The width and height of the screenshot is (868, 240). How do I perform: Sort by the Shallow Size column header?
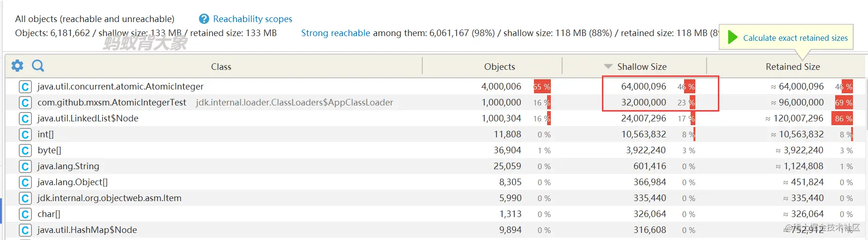click(x=641, y=67)
